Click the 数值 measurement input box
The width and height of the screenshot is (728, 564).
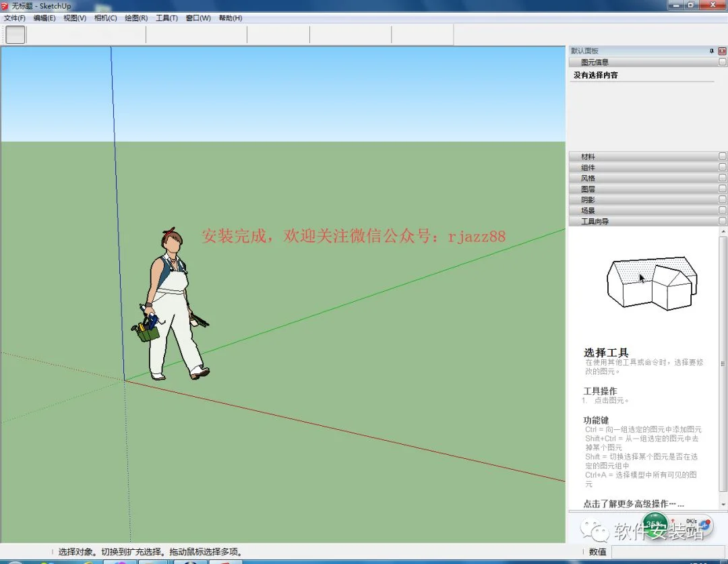(x=669, y=551)
